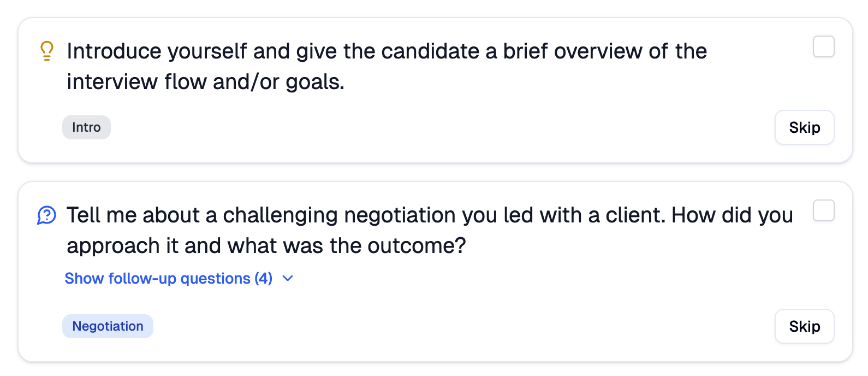Image resolution: width=868 pixels, height=376 pixels.
Task: Click the 'Introduce yourself' prompt text
Action: tap(387, 51)
